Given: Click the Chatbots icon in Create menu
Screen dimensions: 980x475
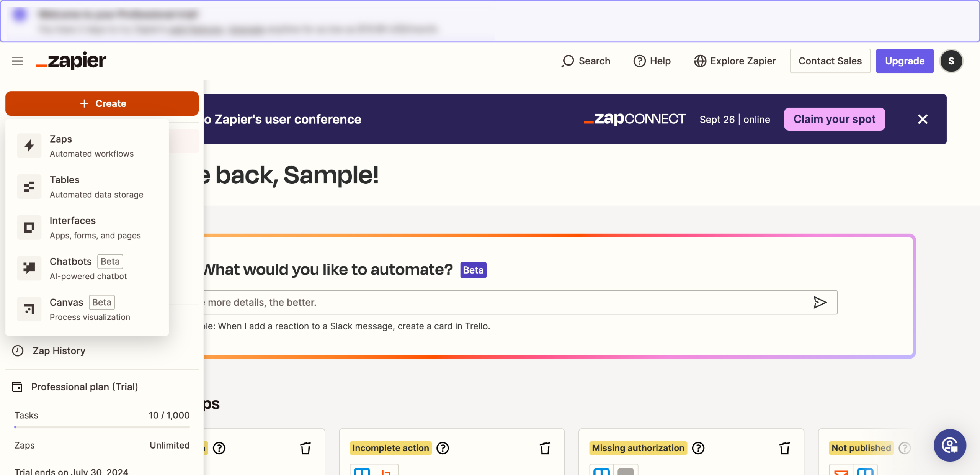Looking at the screenshot, I should pyautogui.click(x=29, y=268).
